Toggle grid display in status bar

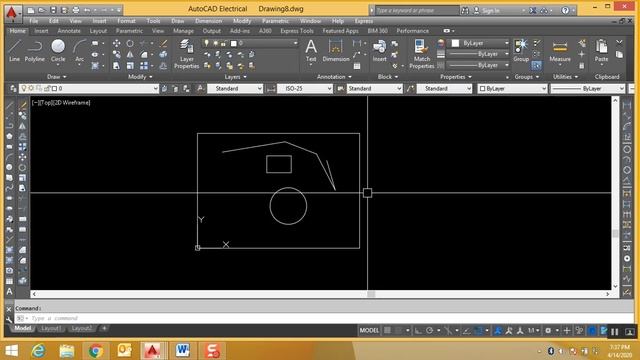click(387, 331)
